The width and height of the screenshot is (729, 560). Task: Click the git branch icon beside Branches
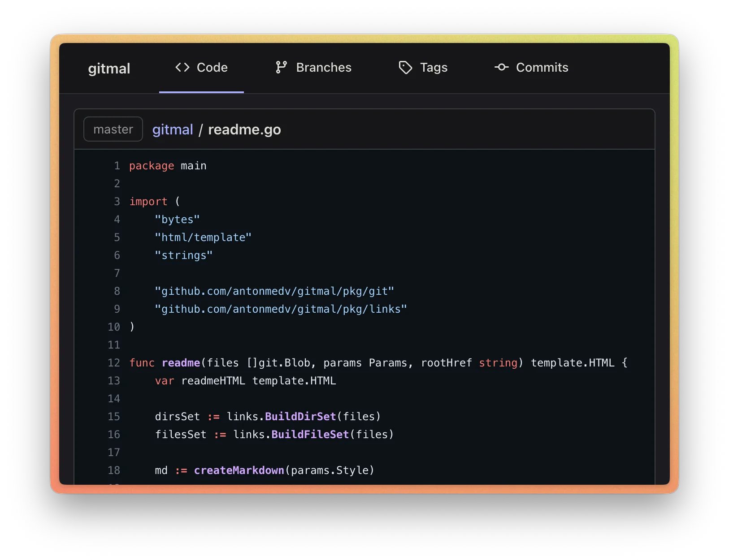[281, 67]
